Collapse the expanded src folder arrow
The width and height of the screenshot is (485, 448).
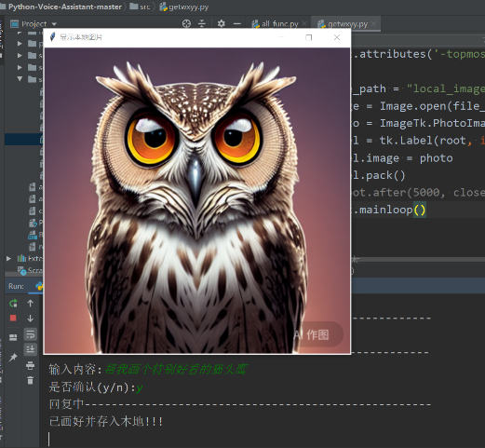pos(20,79)
